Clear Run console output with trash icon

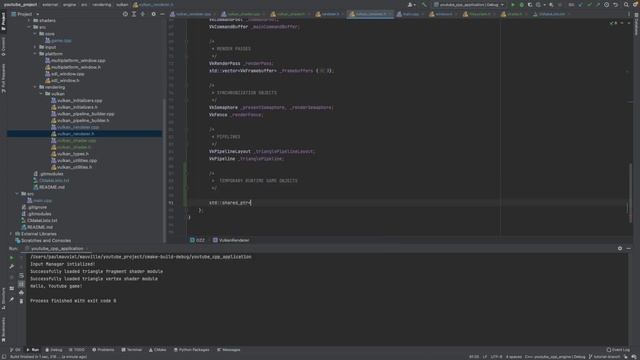(x=22, y=301)
